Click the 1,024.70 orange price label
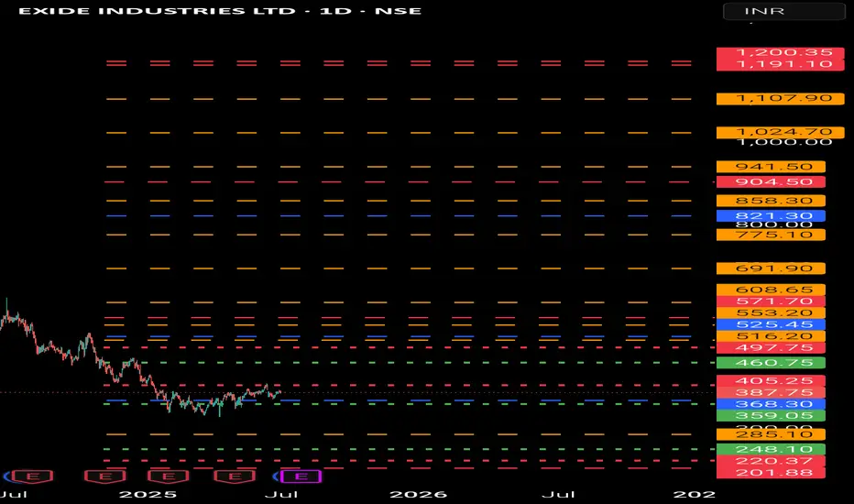Viewport: 854px width, 504px height. tap(780, 132)
